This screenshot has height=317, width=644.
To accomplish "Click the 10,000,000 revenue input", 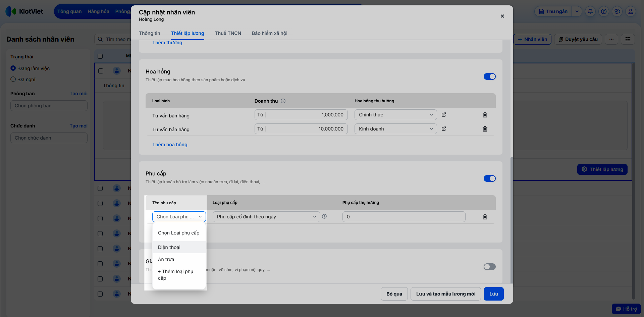I will [301, 129].
